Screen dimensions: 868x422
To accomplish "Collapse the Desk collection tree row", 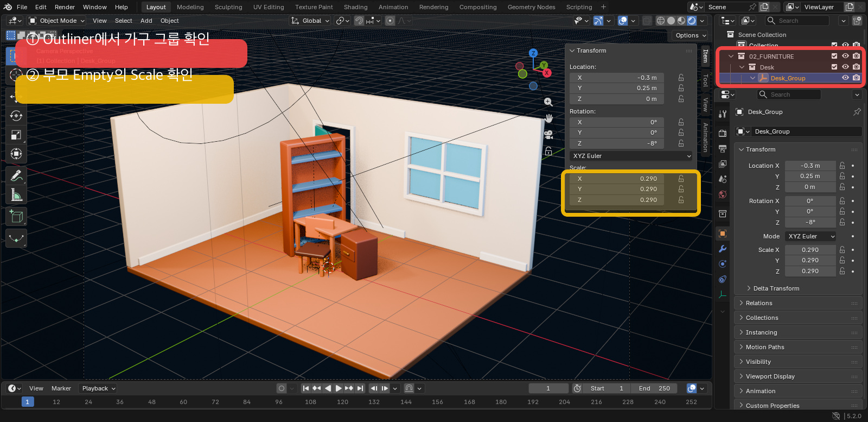I will pyautogui.click(x=742, y=67).
